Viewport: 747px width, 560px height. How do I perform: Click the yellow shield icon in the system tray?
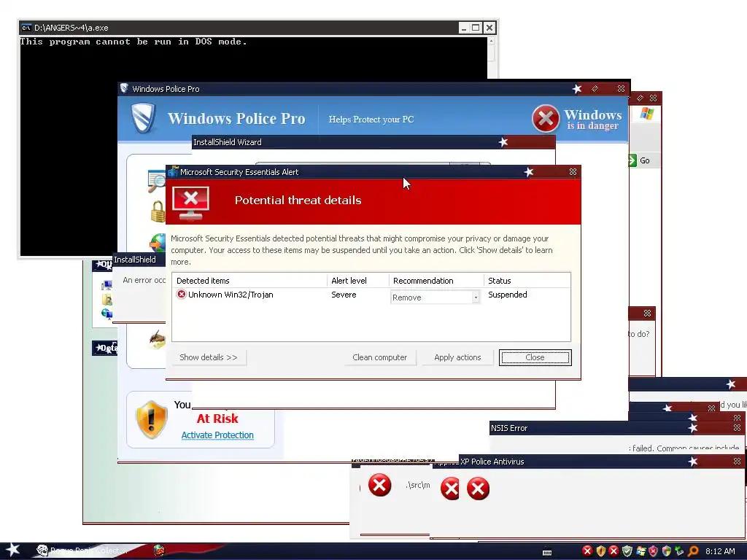[601, 551]
